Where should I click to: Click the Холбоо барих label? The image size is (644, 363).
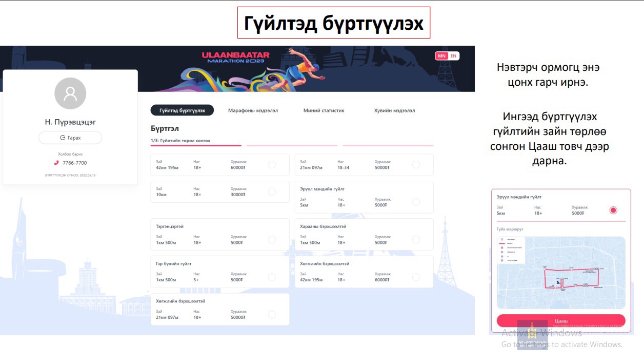[70, 154]
